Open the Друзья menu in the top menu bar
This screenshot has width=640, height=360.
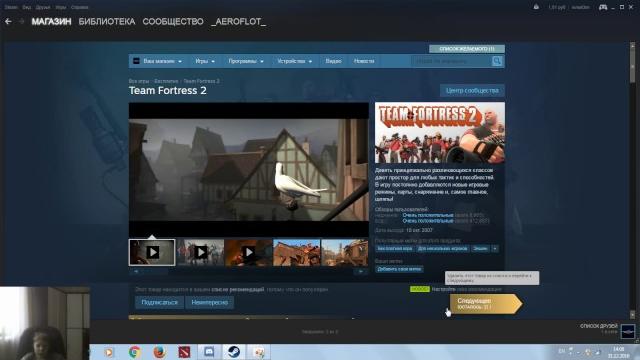43,7
